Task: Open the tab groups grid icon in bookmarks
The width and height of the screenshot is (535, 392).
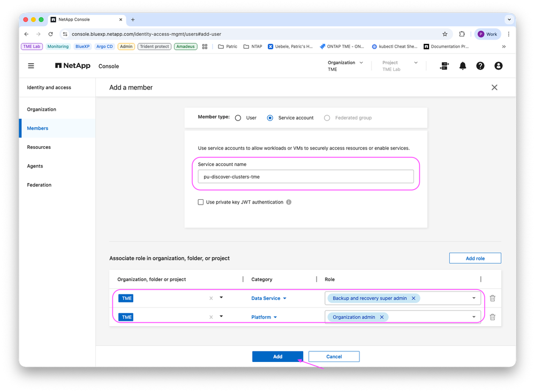Action: coord(205,47)
